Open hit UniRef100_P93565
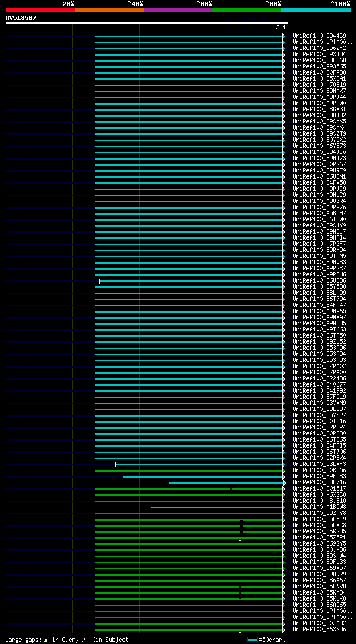The height and width of the screenshot is (644, 356). [319, 67]
